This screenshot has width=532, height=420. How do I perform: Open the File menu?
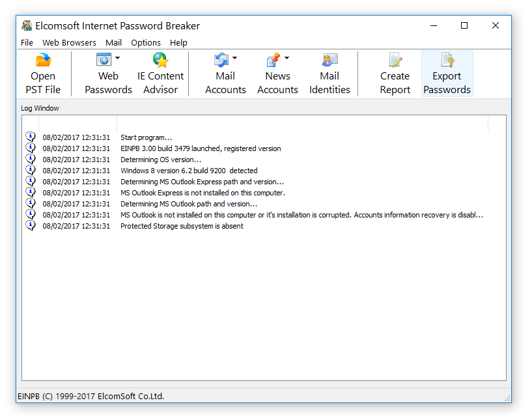point(27,43)
